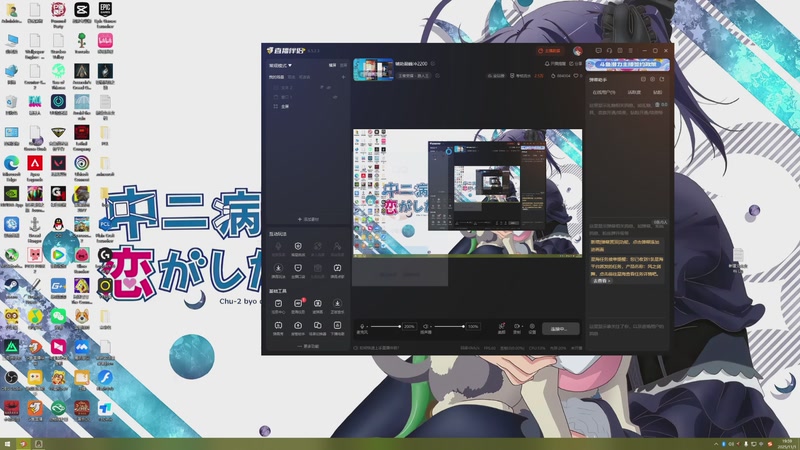Click the 连接中 start streaming button
800x450 pixels.
coord(561,329)
